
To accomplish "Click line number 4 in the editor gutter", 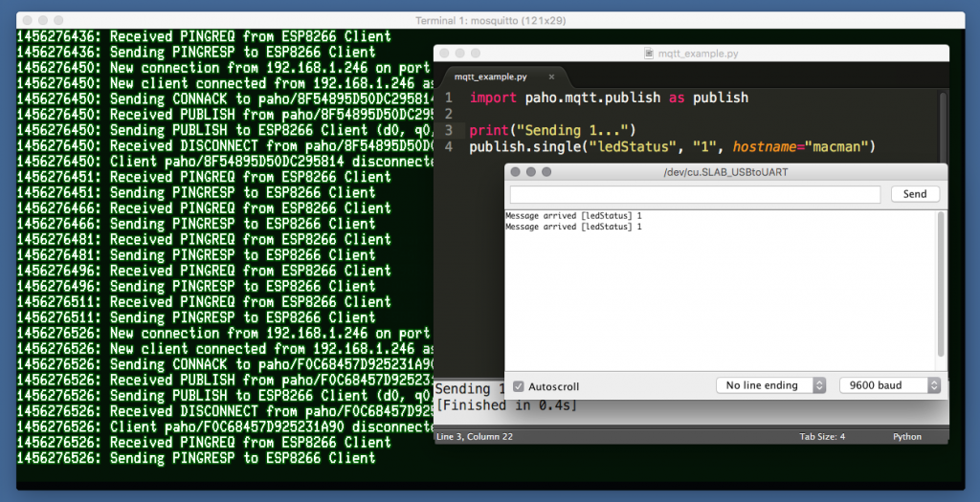I will point(449,147).
